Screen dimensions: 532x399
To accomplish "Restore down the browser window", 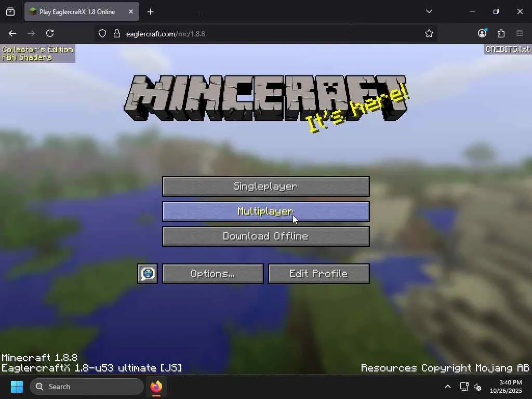I will pyautogui.click(x=496, y=11).
